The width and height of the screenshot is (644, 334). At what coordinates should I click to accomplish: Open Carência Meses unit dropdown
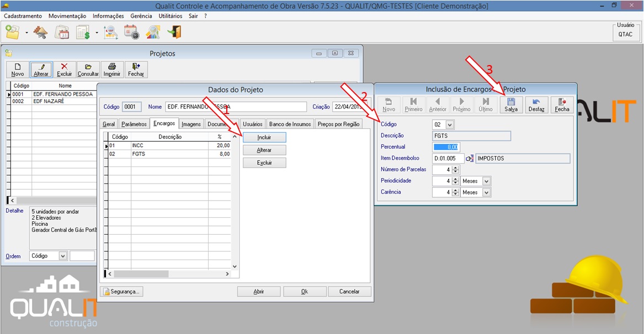(487, 192)
